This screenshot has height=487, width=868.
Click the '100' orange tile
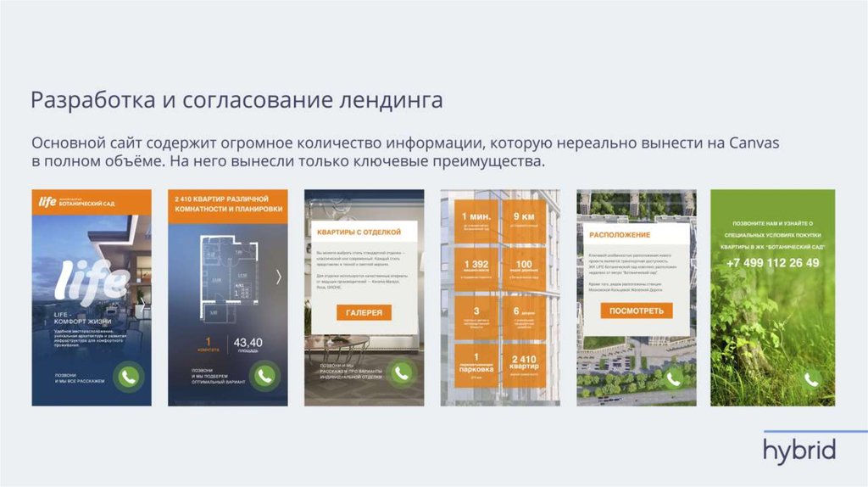pyautogui.click(x=524, y=268)
